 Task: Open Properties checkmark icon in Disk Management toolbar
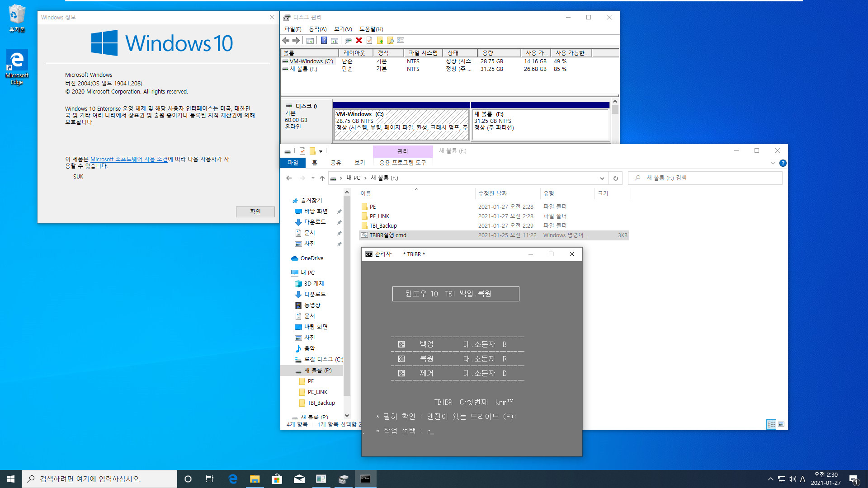[x=369, y=41]
